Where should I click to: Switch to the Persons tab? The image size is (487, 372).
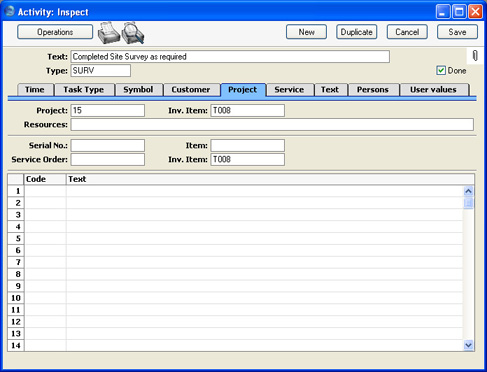click(373, 90)
